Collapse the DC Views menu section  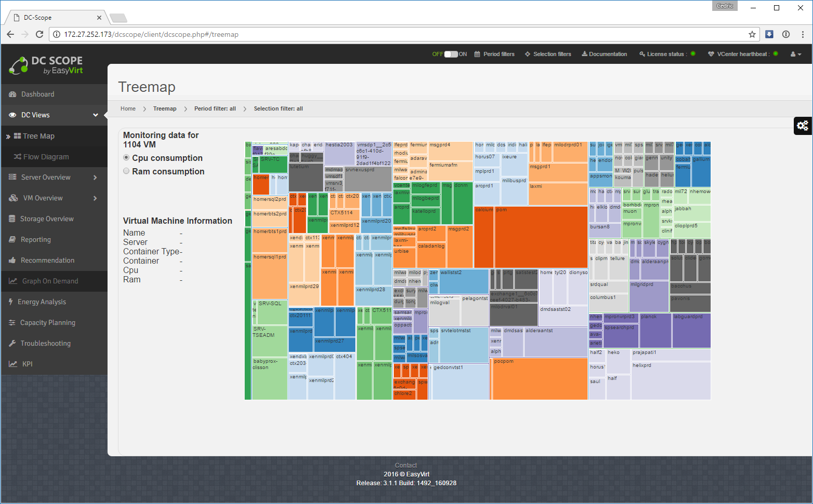96,115
